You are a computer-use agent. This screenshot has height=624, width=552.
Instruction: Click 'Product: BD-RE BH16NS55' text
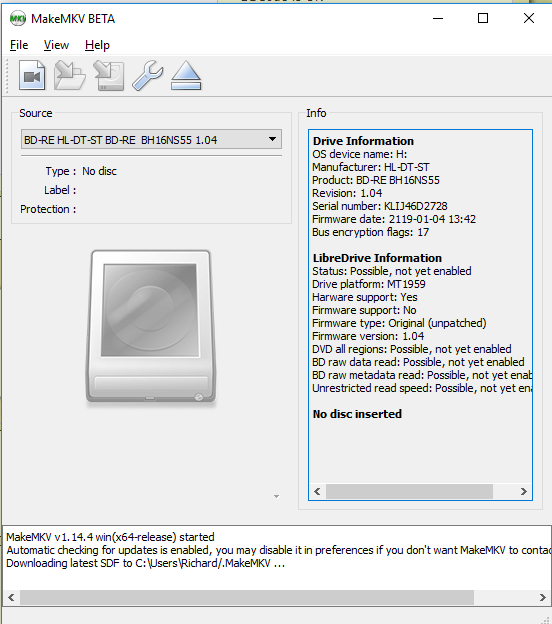[x=376, y=180]
